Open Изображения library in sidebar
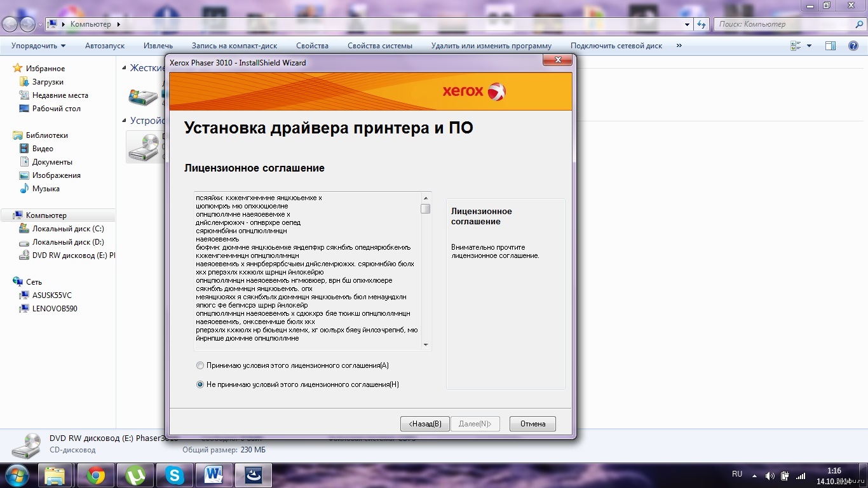 56,175
